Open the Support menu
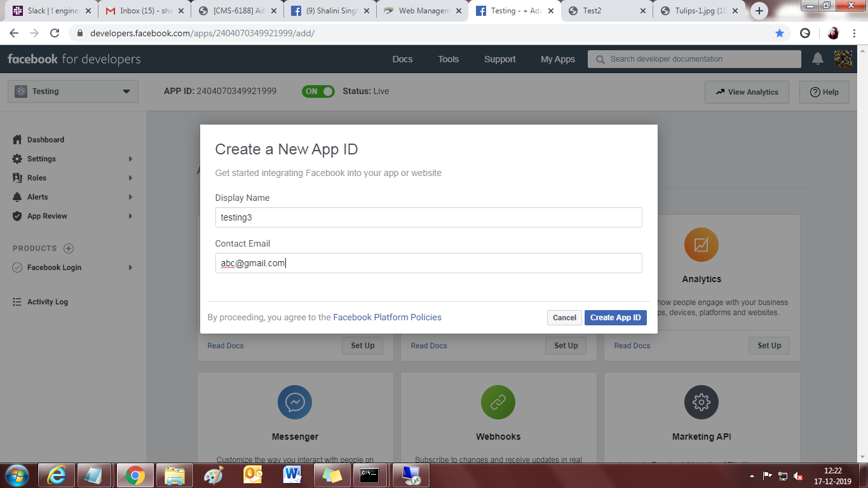This screenshot has width=868, height=488. (500, 59)
